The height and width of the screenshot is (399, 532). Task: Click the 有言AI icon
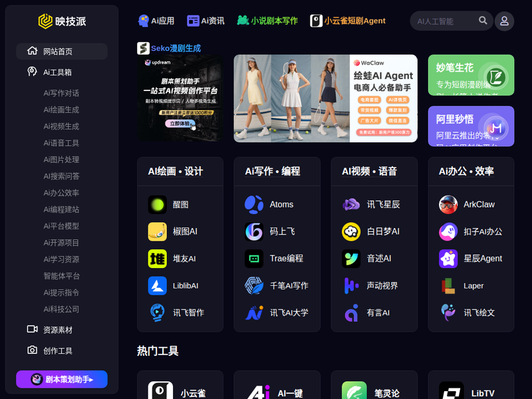[x=351, y=313]
